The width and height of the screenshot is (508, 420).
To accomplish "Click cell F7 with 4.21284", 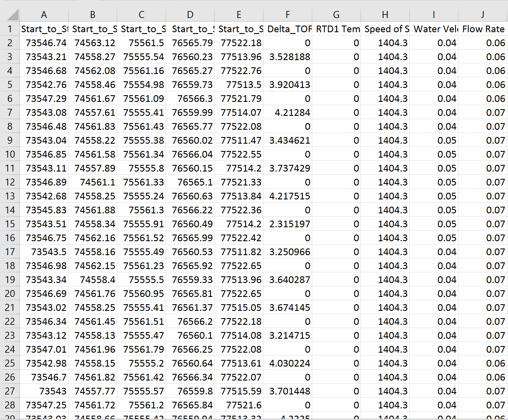I will click(288, 112).
